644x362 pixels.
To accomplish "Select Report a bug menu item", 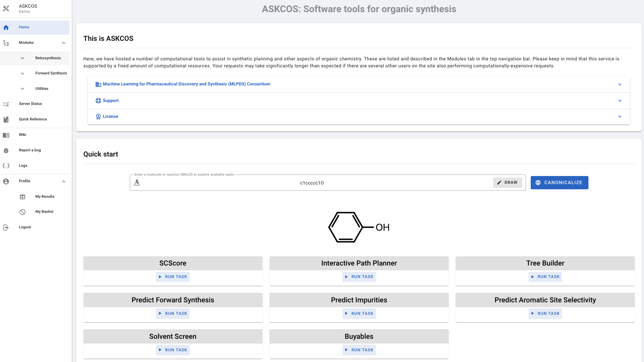I will point(35,151).
